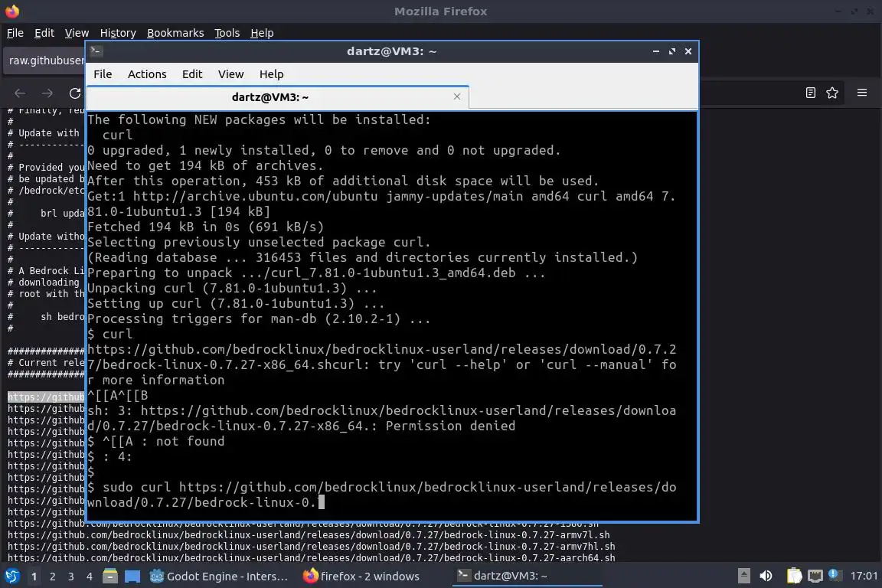This screenshot has width=882, height=588.
Task: Open firefox - 2 windows taskbar group
Action: [x=361, y=577]
